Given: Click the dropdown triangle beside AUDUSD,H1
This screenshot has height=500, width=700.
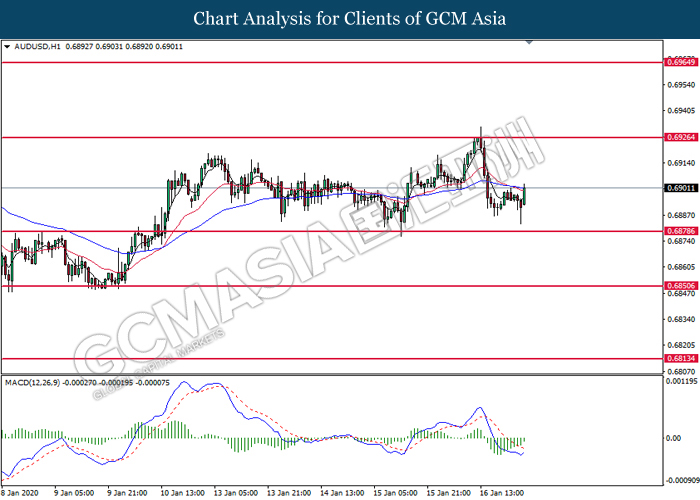Looking at the screenshot, I should pyautogui.click(x=8, y=46).
